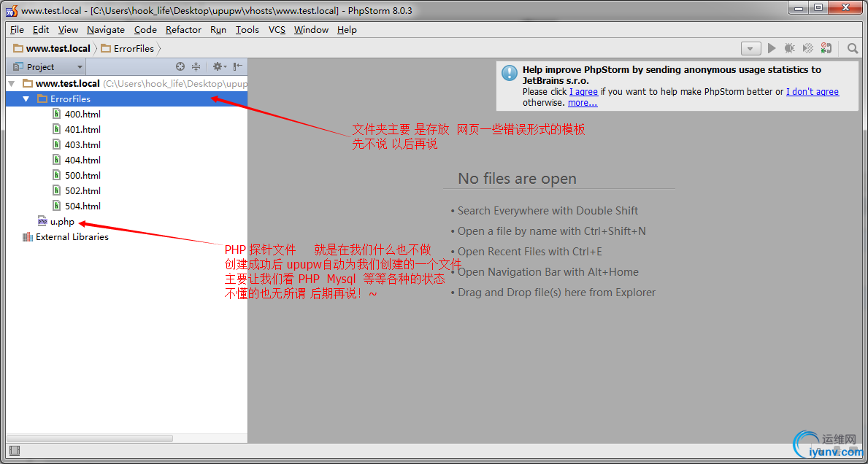Click the Project panel horizontal scrollbar
868x464 pixels.
(90, 438)
